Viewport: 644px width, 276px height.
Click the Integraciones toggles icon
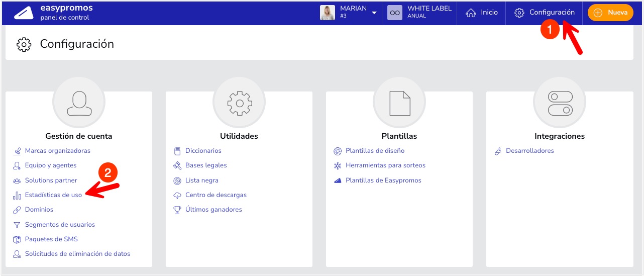[560, 103]
